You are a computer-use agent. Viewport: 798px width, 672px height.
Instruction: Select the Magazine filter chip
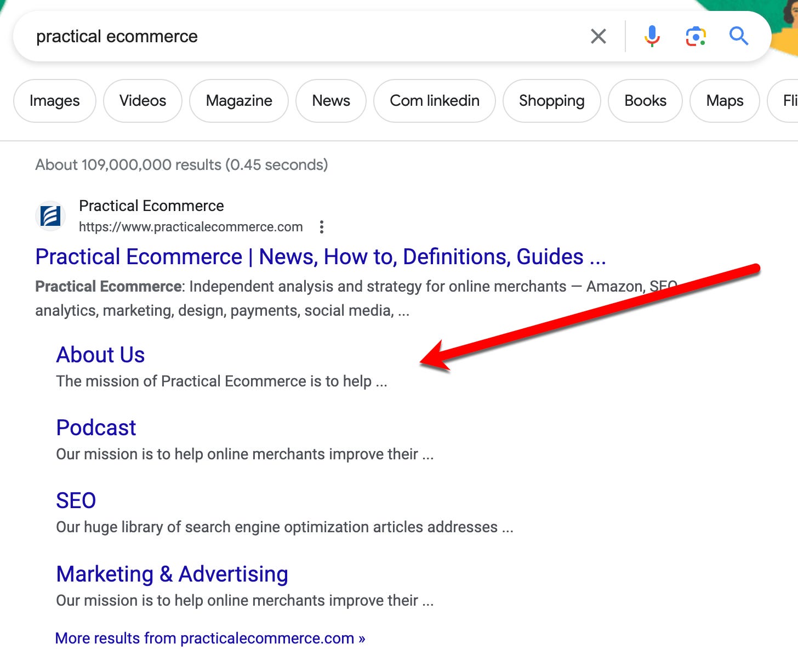click(239, 101)
